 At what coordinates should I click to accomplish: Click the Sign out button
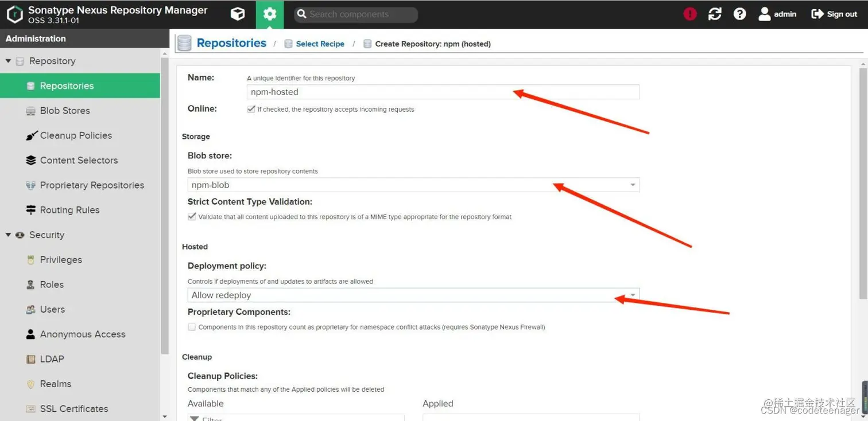[x=834, y=14]
